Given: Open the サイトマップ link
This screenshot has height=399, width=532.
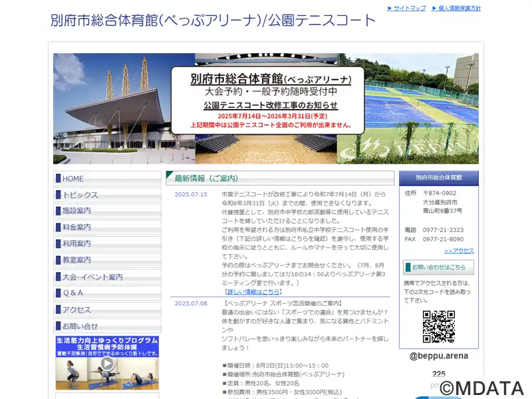Looking at the screenshot, I should tap(406, 8).
